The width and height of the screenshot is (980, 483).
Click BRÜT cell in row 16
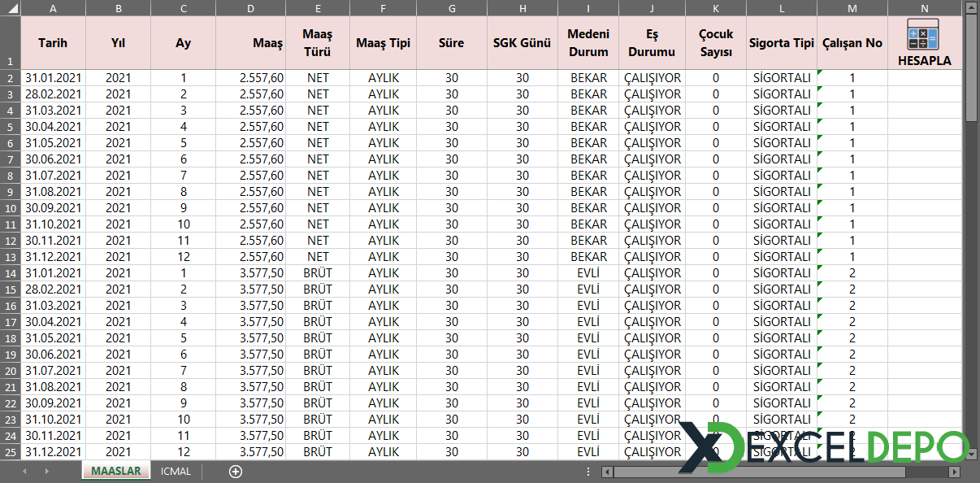click(x=318, y=306)
